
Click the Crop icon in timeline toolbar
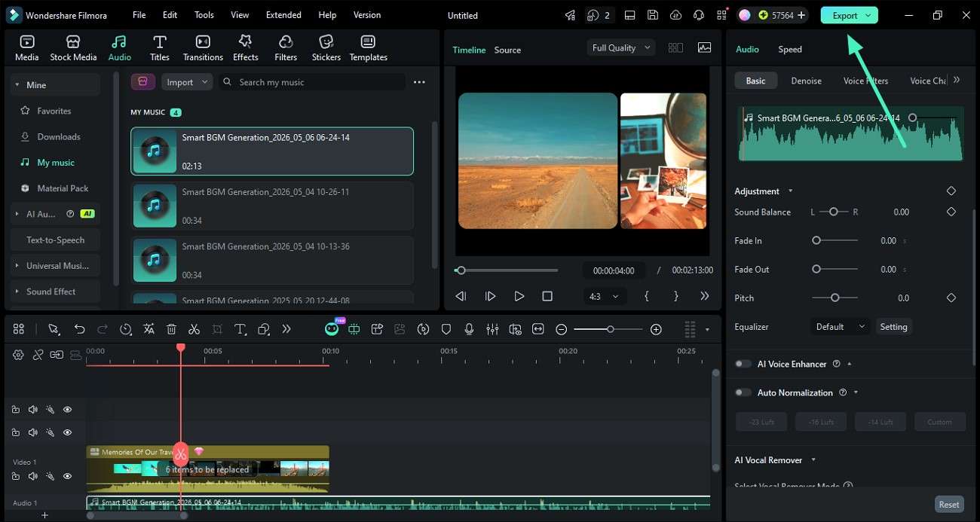coord(217,329)
